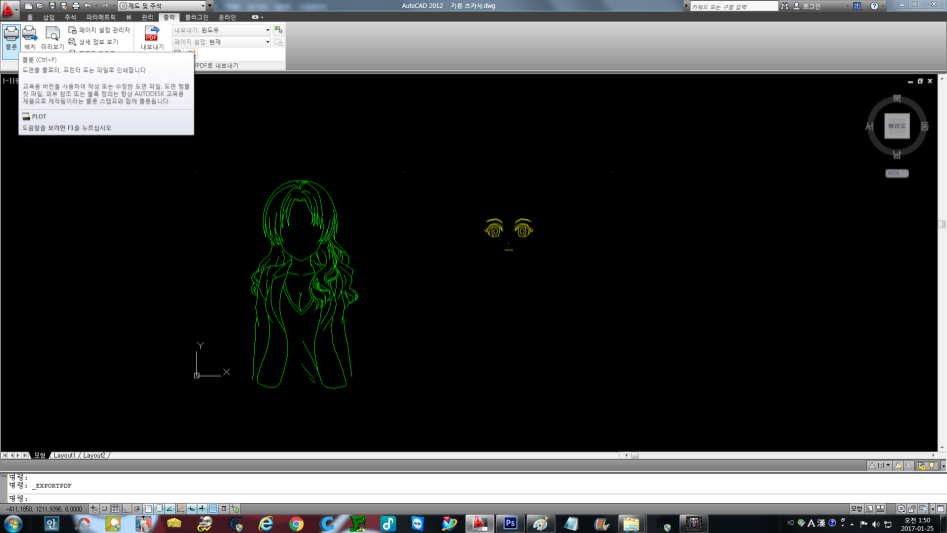Screen dimensions: 947x533
Task: Toggle Object Snap Tracking in status bar
Action: 170,509
